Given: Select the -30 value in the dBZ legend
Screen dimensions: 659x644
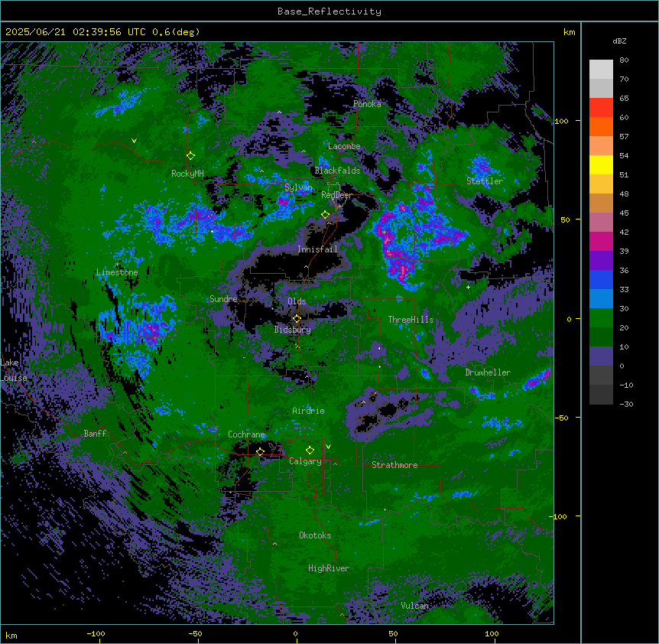Looking at the screenshot, I should pyautogui.click(x=626, y=405).
